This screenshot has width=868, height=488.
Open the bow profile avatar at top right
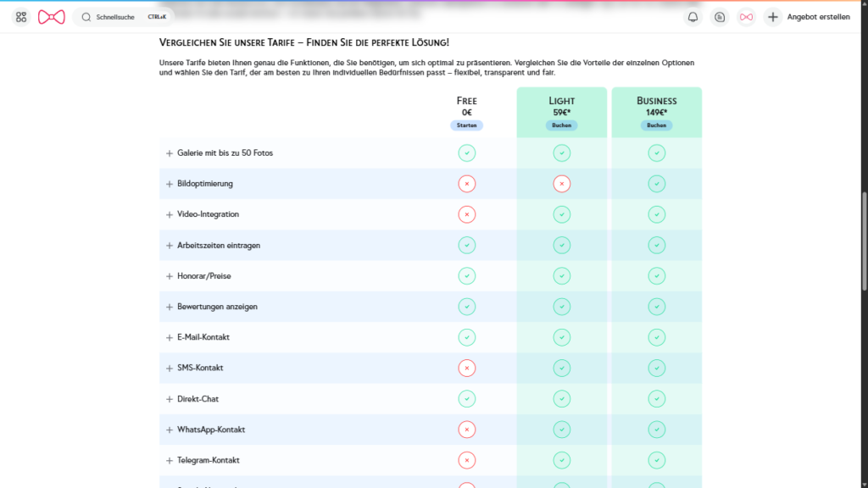(x=746, y=17)
